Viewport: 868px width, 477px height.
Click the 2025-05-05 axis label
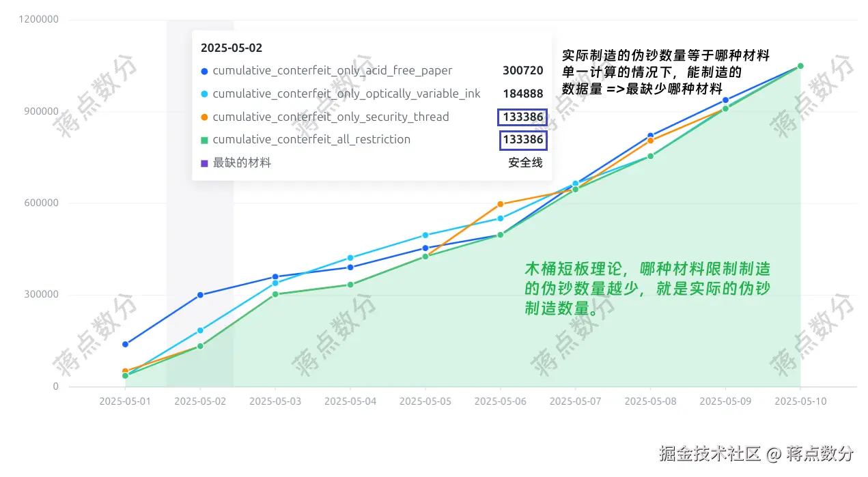(425, 401)
